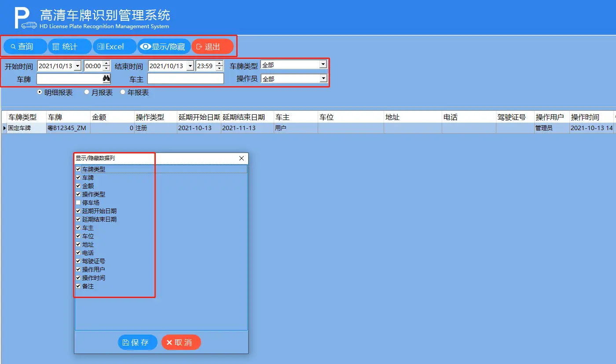The width and height of the screenshot is (616, 364).
Task: Increase end time using the 23:59 stepper
Action: coord(219,62)
